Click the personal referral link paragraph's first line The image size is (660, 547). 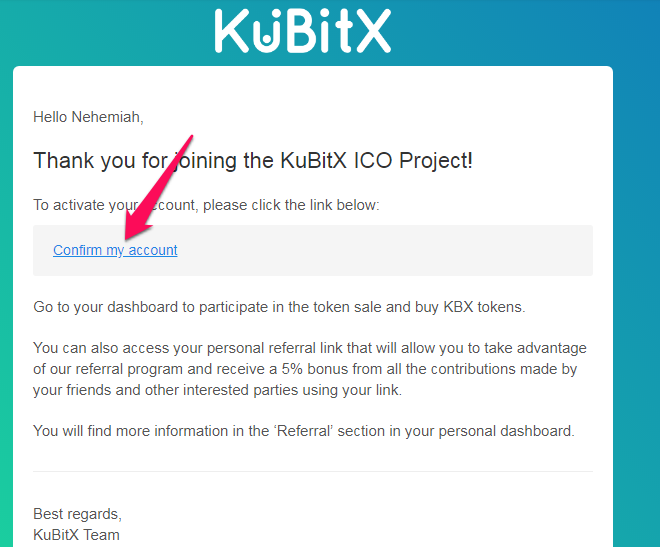(x=310, y=348)
